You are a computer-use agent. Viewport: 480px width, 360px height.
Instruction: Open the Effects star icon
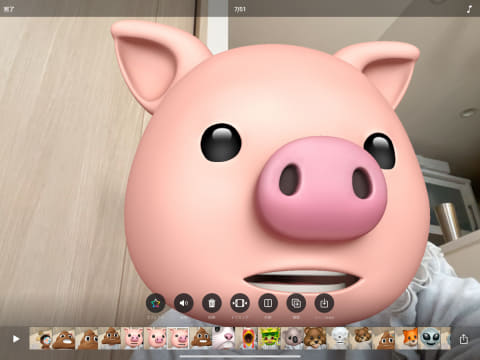pos(156,303)
